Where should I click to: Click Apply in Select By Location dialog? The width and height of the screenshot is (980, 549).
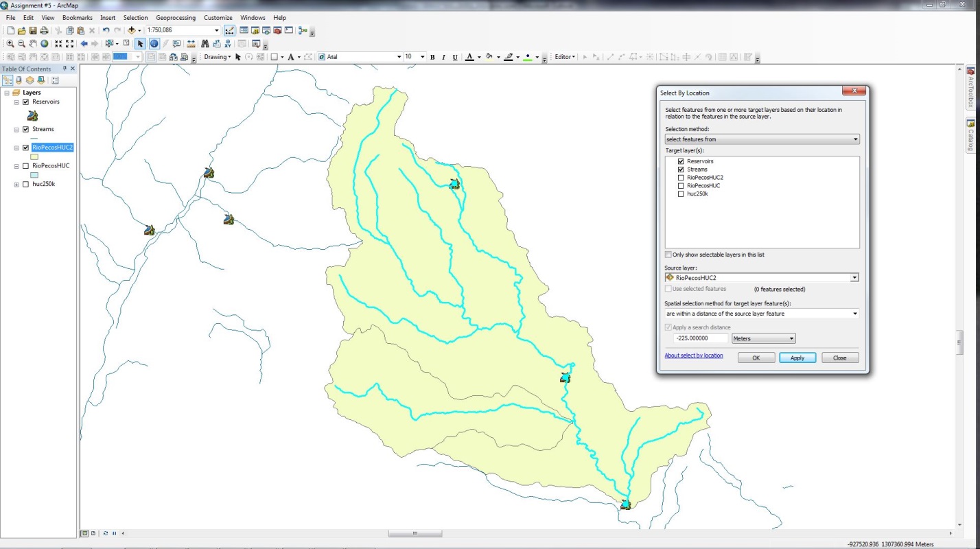click(797, 358)
